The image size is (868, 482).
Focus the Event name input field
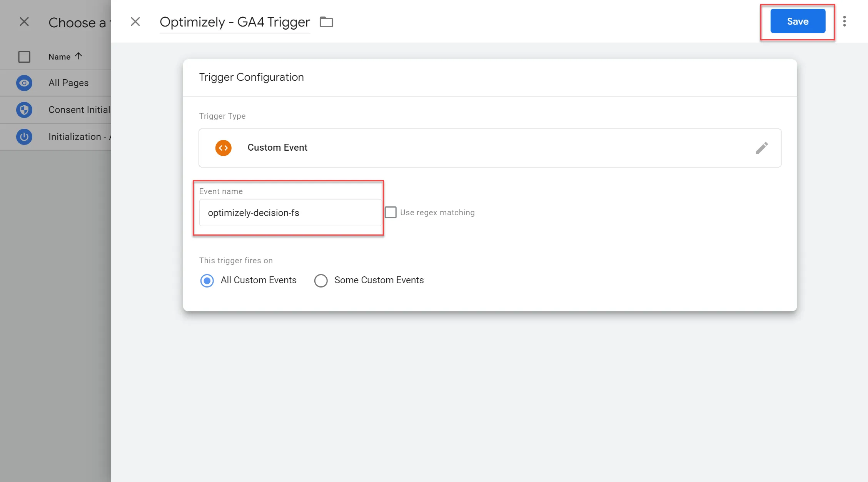pyautogui.click(x=290, y=213)
